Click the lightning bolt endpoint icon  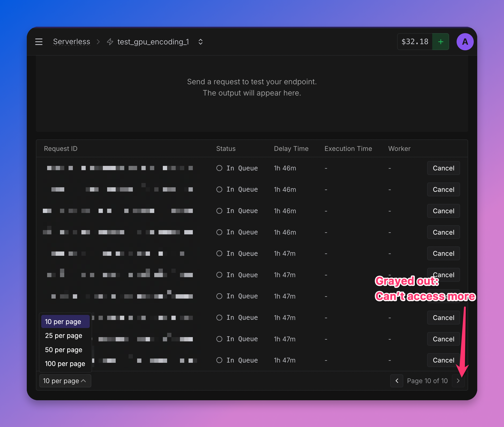pyautogui.click(x=110, y=42)
